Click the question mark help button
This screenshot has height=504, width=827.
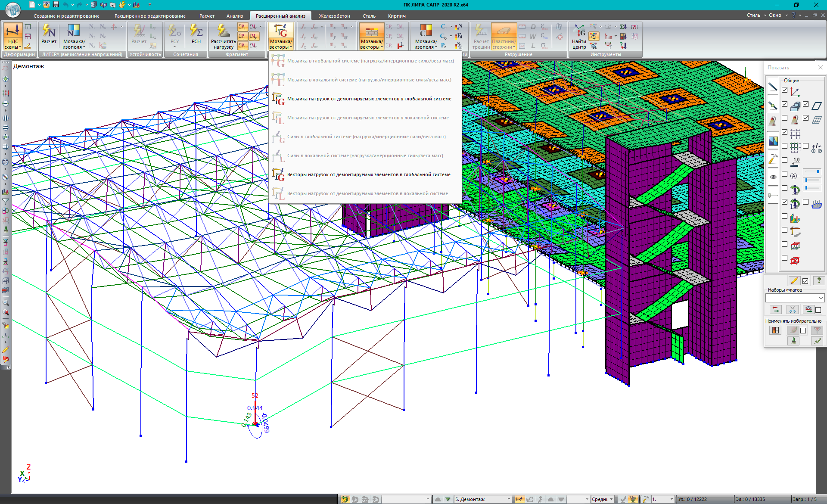[x=819, y=280]
